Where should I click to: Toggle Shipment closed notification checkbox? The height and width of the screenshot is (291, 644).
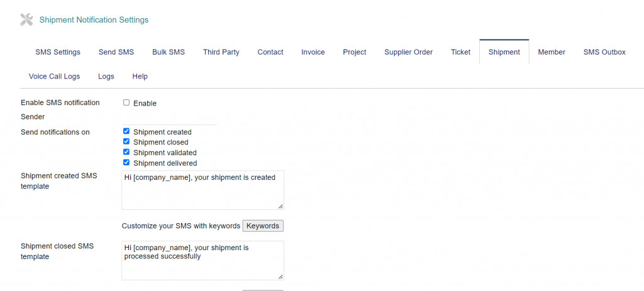coord(126,142)
